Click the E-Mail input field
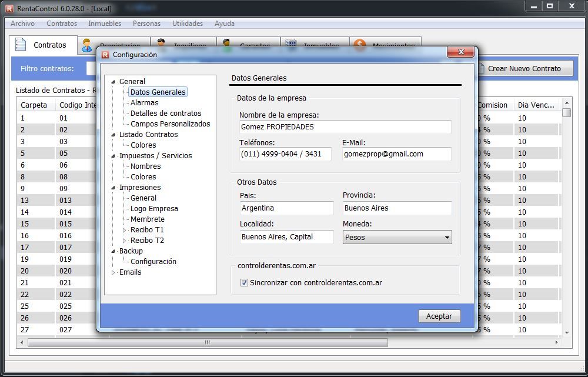Image resolution: width=588 pixels, height=377 pixels. click(397, 154)
